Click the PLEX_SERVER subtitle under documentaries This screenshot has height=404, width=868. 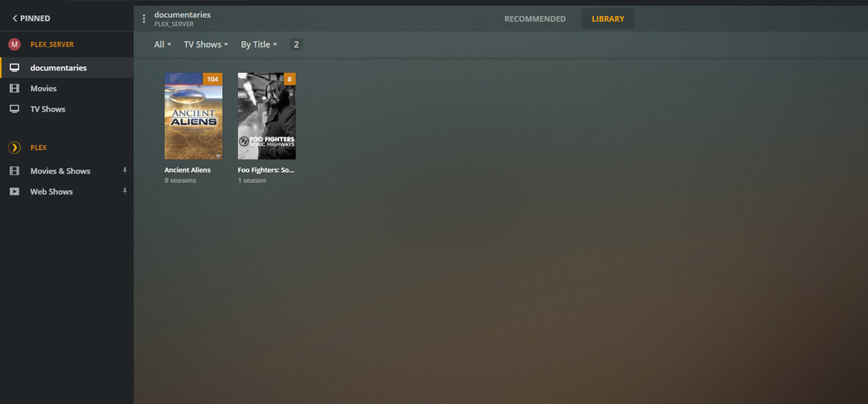173,24
